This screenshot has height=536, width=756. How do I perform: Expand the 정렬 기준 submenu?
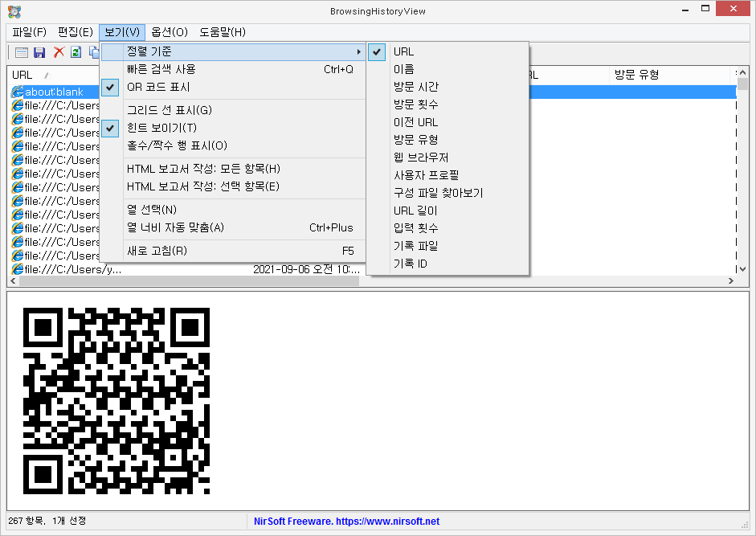pos(233,51)
